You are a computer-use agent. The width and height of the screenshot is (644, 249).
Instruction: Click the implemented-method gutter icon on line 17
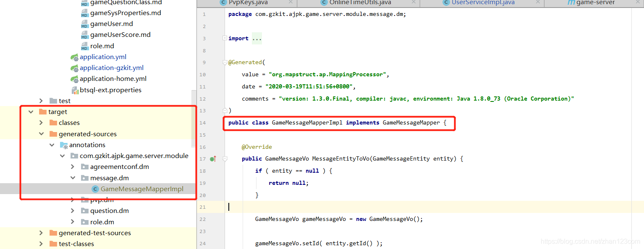point(213,159)
